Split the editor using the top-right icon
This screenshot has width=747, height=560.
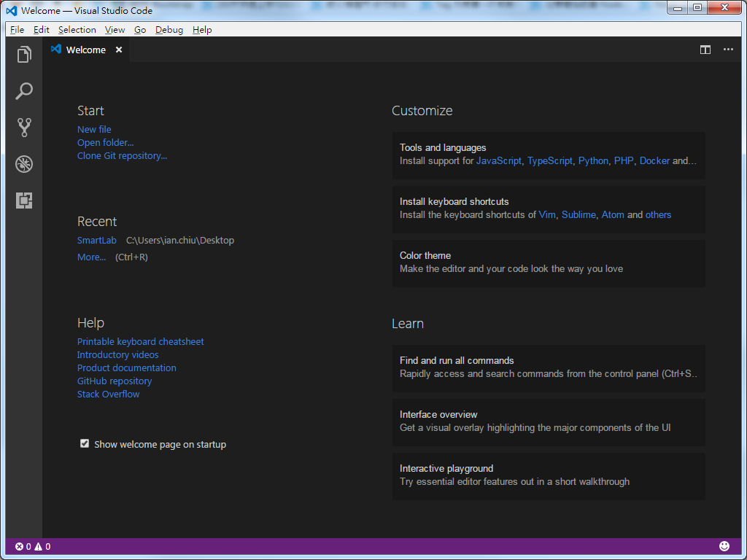pos(705,50)
